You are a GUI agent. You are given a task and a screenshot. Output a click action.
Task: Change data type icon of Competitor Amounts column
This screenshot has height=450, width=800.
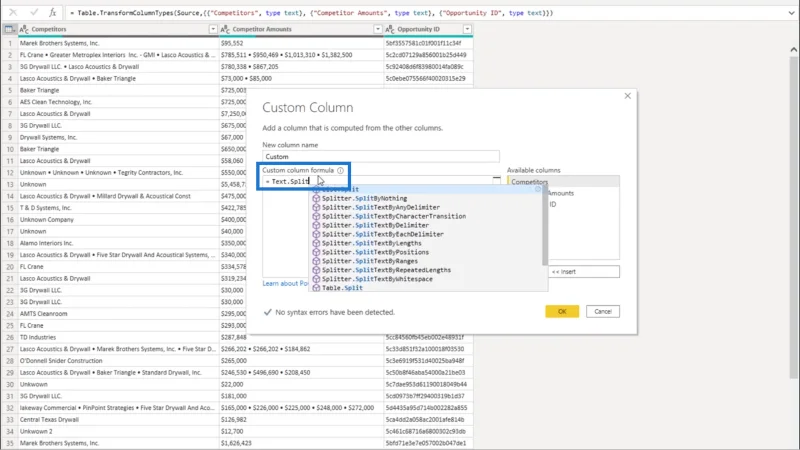(x=225, y=29)
